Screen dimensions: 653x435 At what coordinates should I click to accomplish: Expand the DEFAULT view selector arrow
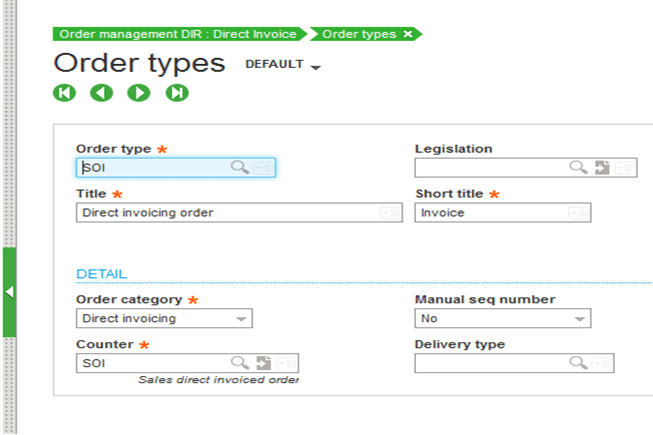coord(316,67)
